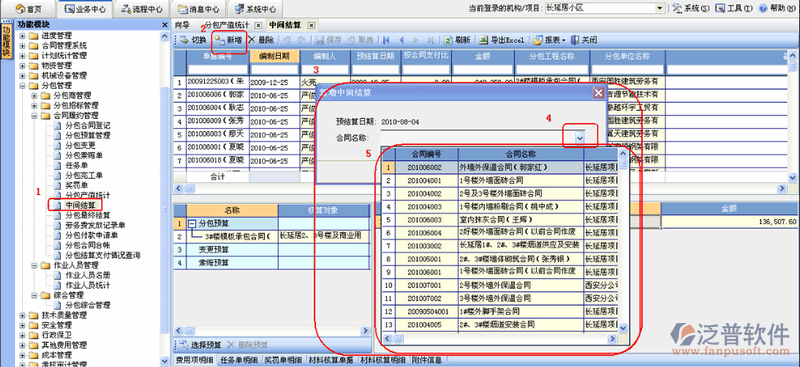
Task: Click the 新增 (Add) toolbar icon
Action: point(220,40)
